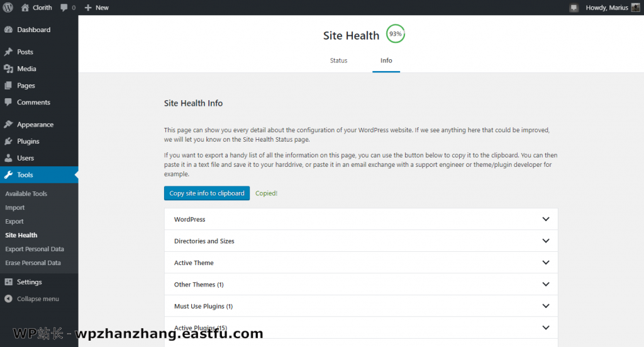The height and width of the screenshot is (347, 644).
Task: Expand the WordPress section chevron
Action: click(546, 219)
